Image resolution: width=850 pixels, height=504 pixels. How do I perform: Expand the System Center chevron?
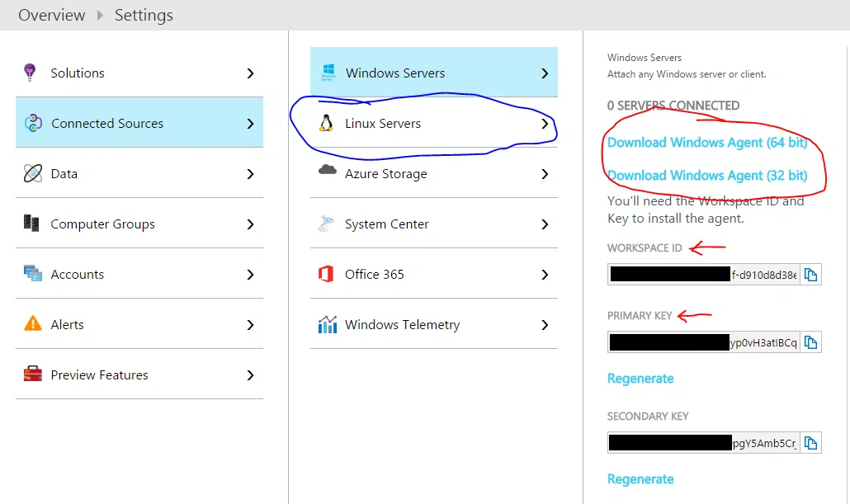(545, 224)
